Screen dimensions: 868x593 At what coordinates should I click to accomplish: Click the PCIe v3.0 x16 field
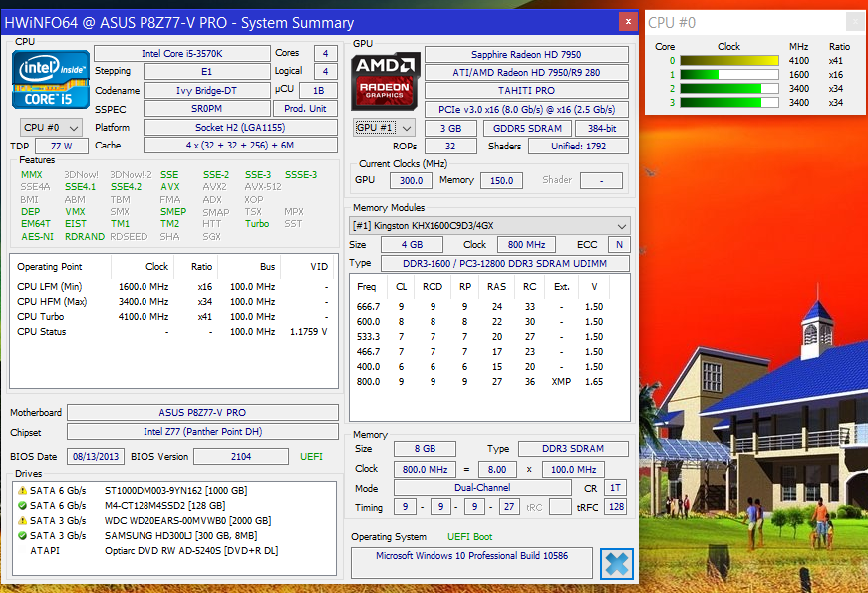(x=526, y=109)
